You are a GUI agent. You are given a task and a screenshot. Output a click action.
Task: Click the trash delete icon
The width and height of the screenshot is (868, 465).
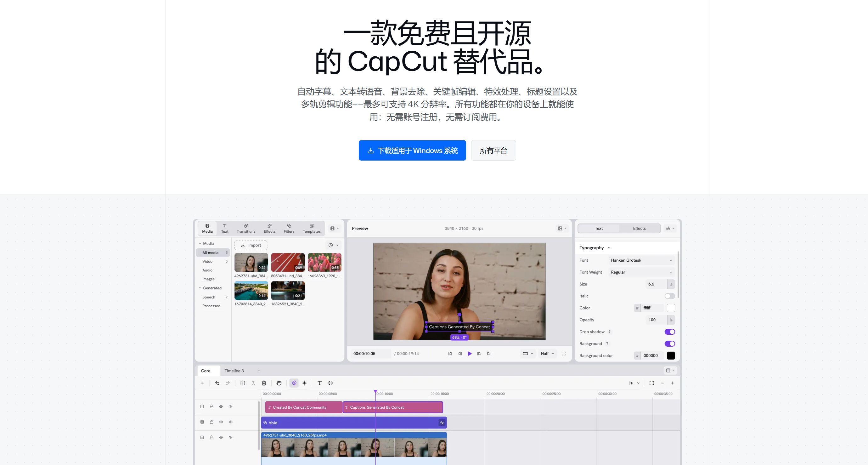(x=264, y=383)
